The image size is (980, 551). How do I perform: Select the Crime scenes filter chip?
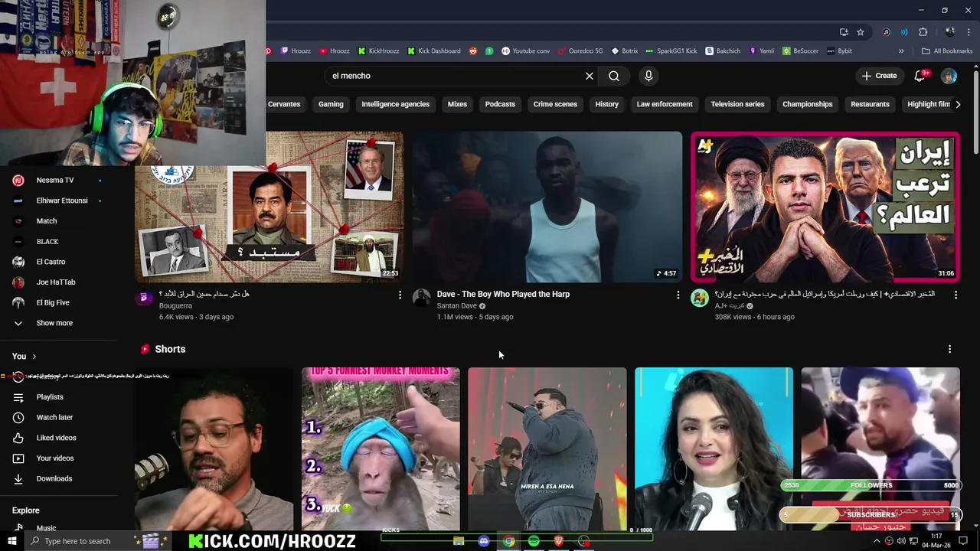555,104
